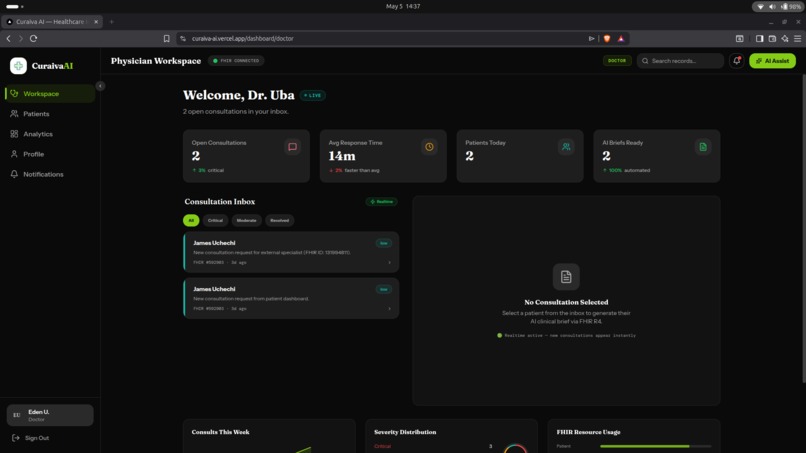Click the site info icon in address bar

[183, 39]
